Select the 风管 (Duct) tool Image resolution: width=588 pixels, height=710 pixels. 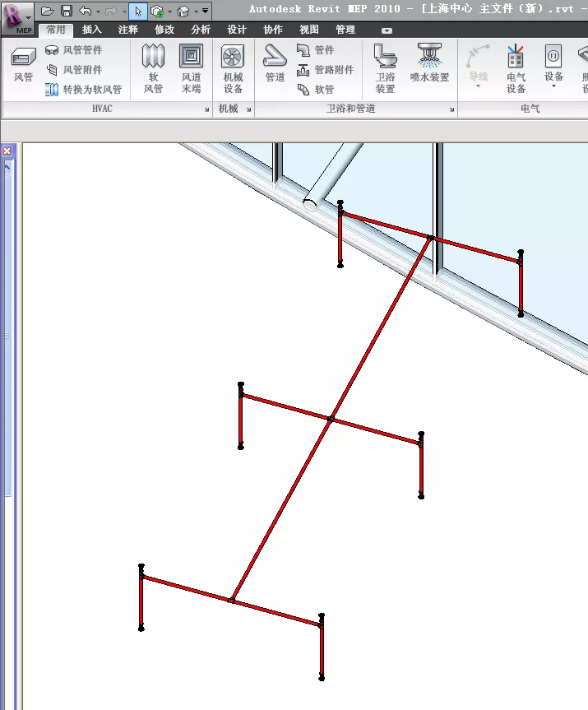click(23, 65)
